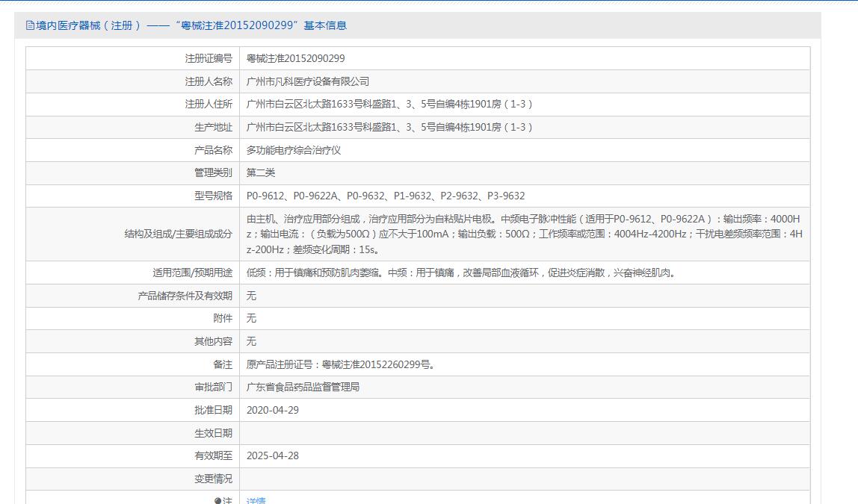858x504 pixels.
Task: Click the 审批部门 label
Action: (214, 387)
